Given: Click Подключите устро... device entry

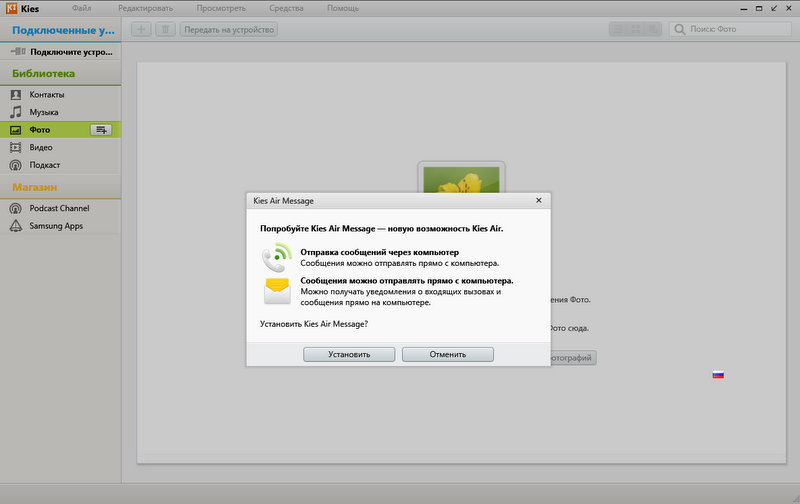Looking at the screenshot, I should (x=60, y=52).
